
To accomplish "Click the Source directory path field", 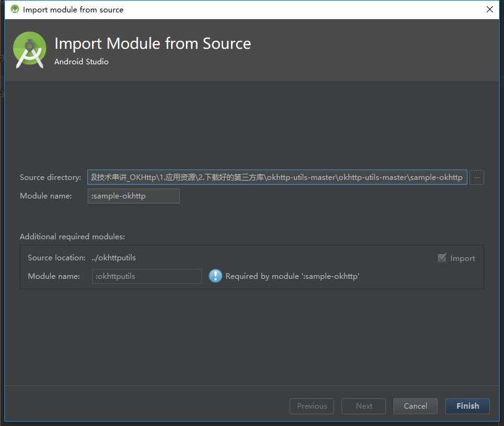I will [277, 177].
